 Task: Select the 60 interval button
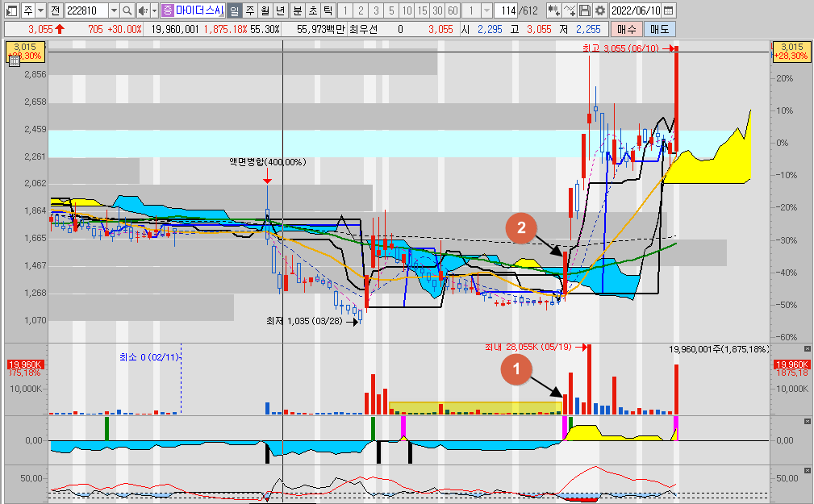tap(453, 10)
